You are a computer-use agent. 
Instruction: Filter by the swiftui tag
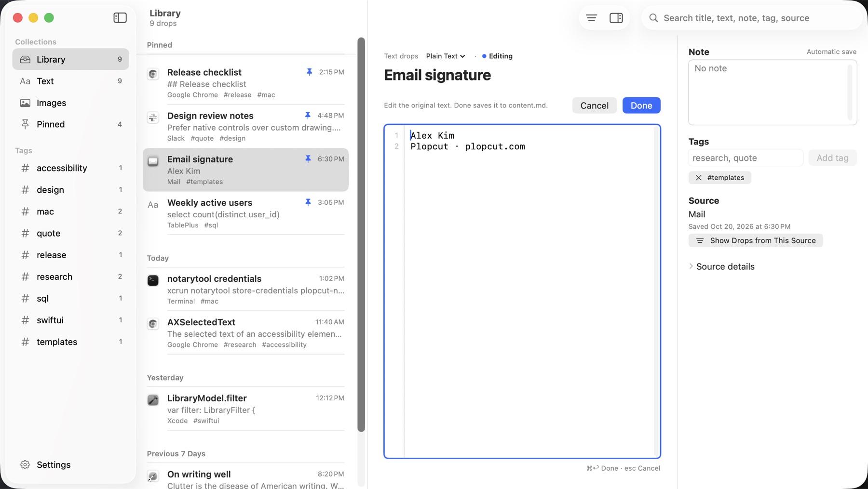71,320
